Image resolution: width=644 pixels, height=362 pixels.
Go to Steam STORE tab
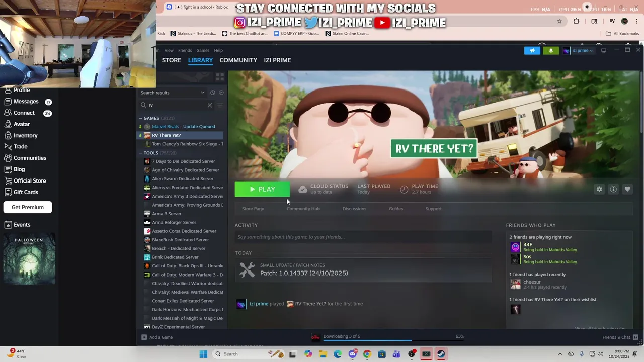click(x=172, y=60)
